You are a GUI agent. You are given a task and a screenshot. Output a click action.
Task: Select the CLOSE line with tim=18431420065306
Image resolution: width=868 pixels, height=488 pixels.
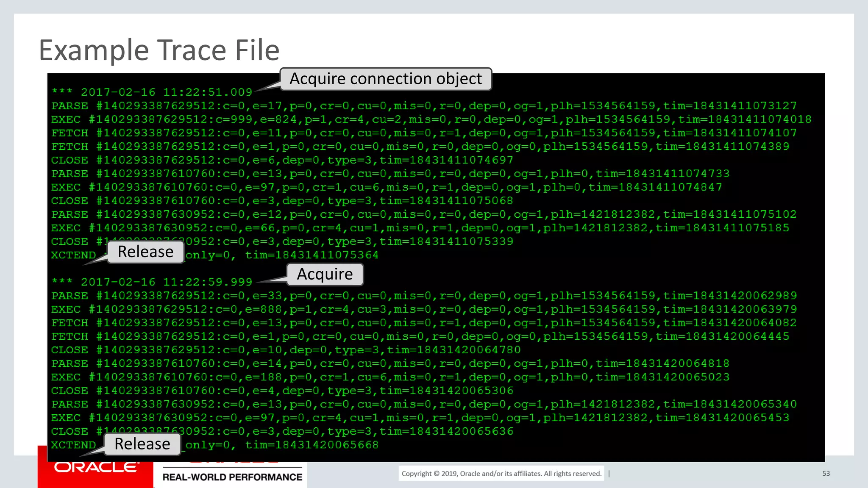pos(282,390)
